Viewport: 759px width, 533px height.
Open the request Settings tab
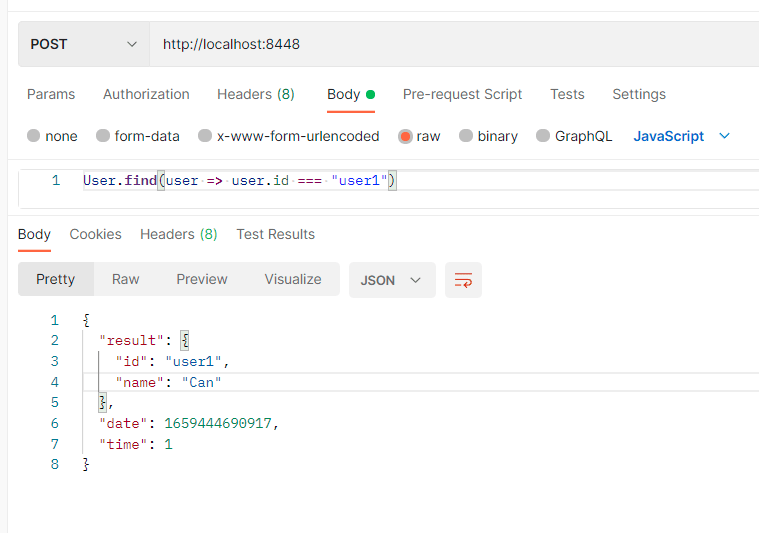click(x=639, y=94)
